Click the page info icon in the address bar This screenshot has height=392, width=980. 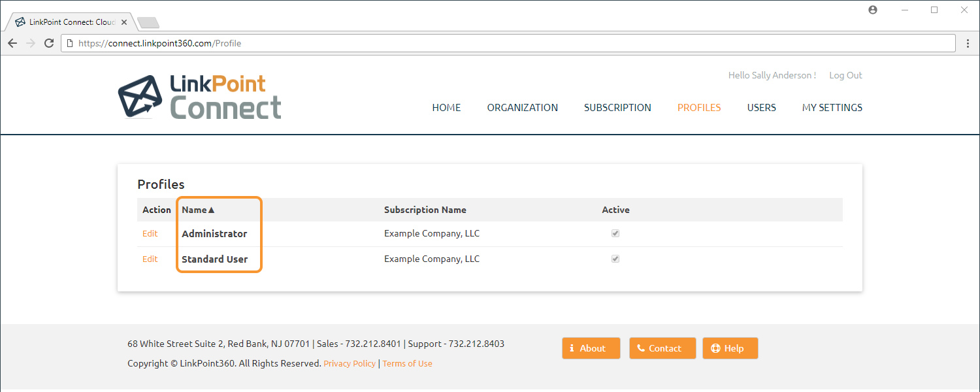70,43
